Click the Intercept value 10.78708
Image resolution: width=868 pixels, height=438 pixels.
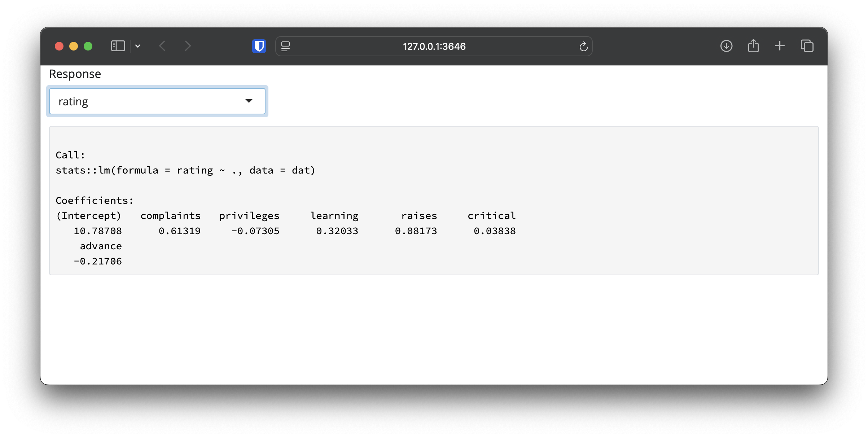[98, 231]
